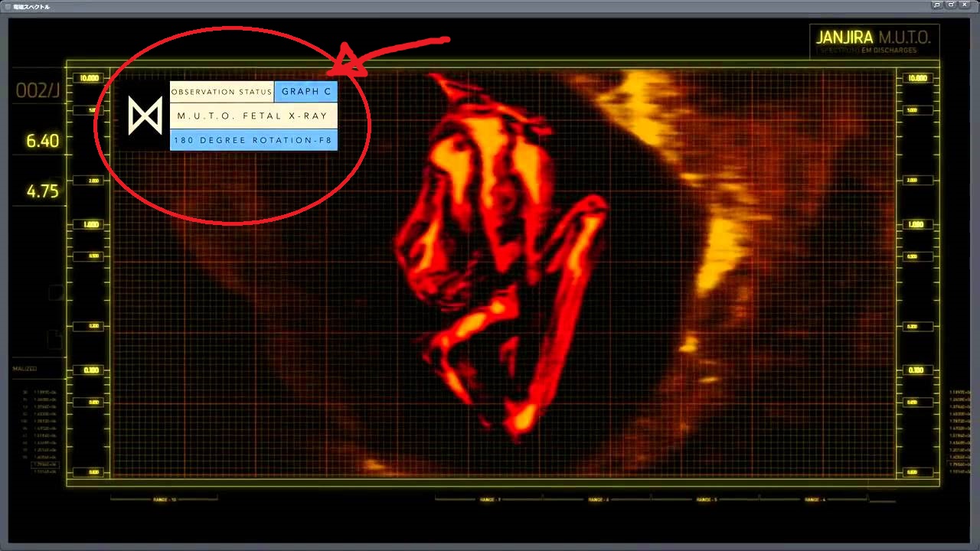Click the M.U.T.O. FETAL X-RAY banner
Screen dimensions: 980x551
coord(253,116)
